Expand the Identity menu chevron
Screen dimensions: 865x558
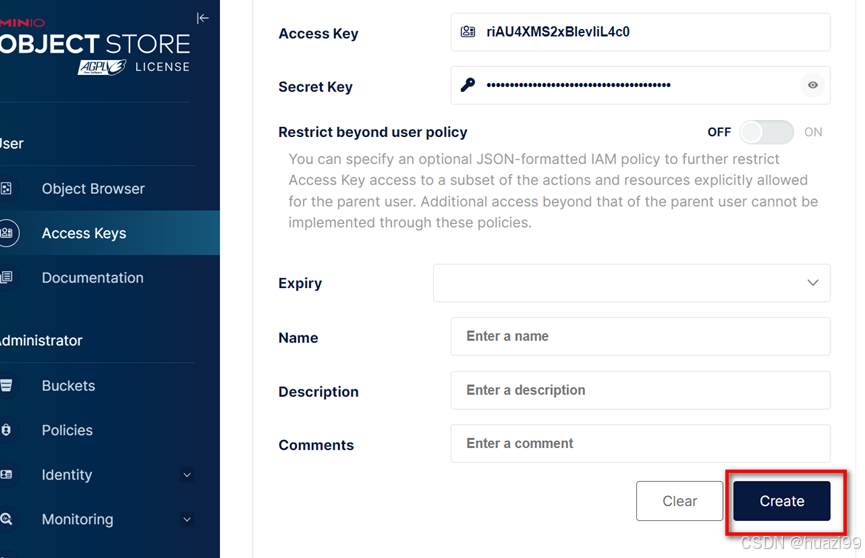187,475
